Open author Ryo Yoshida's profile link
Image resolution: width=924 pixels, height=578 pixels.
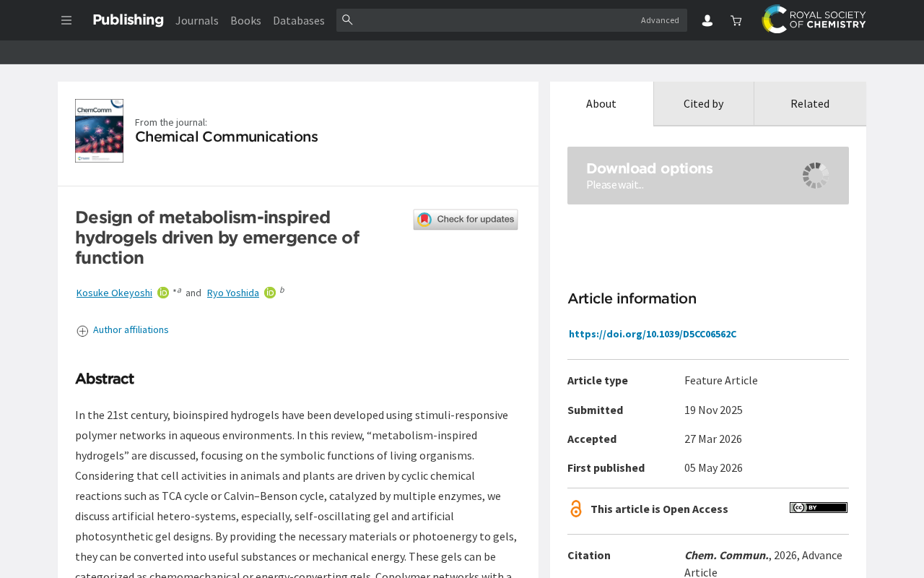pyautogui.click(x=233, y=293)
